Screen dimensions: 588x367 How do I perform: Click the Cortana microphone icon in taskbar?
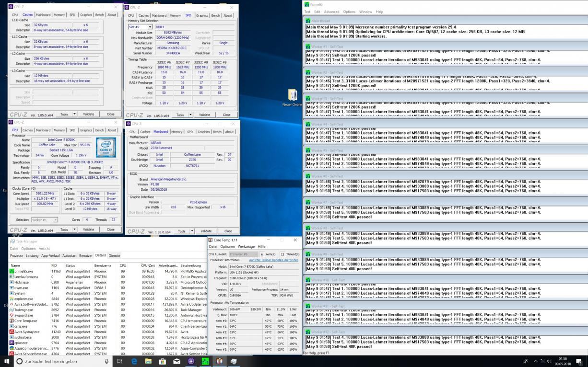coord(106,361)
